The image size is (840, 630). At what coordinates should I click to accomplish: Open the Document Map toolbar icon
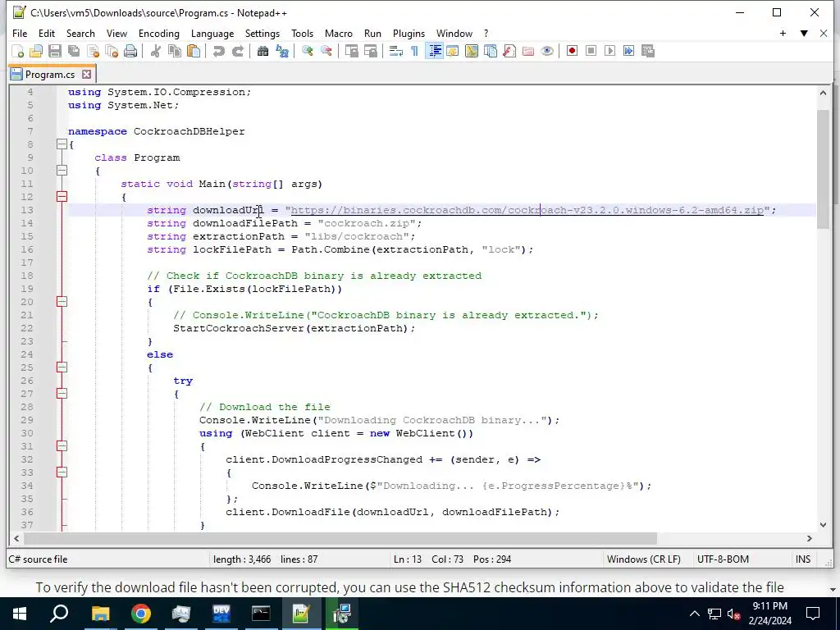click(x=472, y=51)
